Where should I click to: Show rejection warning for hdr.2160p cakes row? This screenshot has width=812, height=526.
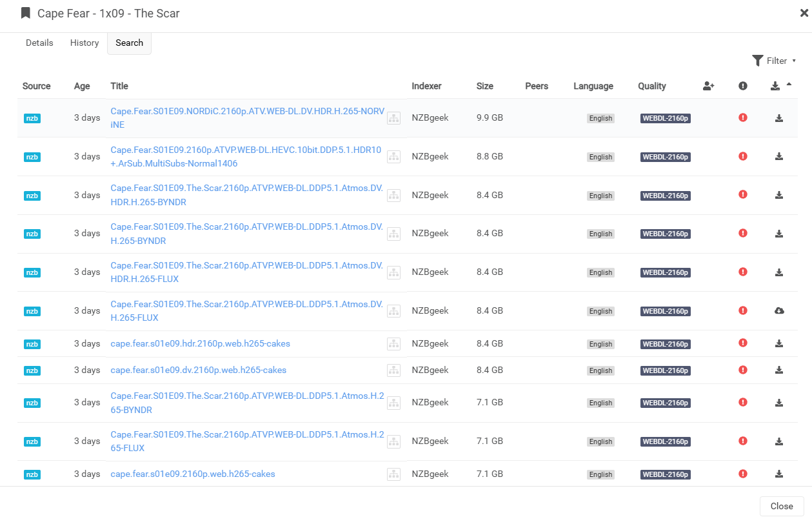743,343
